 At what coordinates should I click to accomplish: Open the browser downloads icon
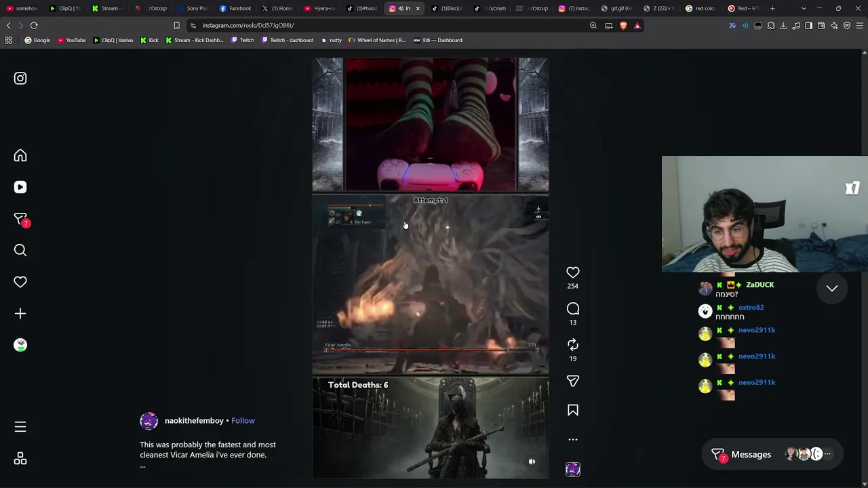tap(783, 26)
